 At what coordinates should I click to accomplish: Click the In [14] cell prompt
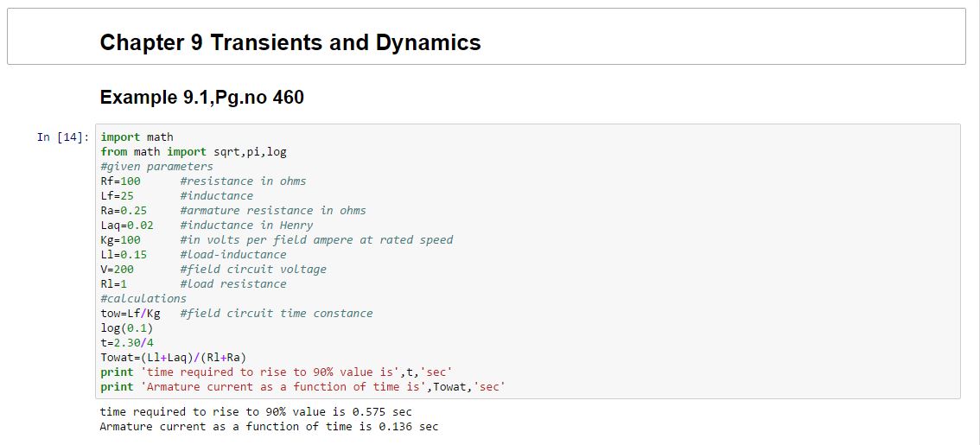[x=63, y=137]
